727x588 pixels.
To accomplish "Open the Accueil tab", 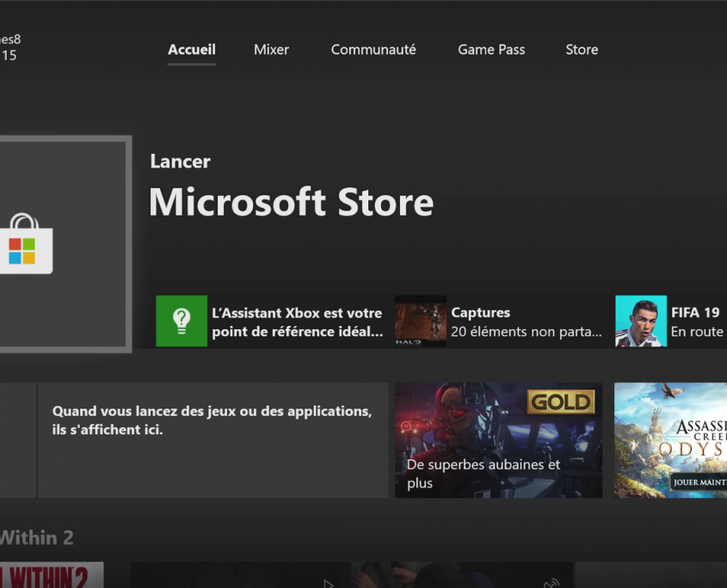I will (192, 50).
